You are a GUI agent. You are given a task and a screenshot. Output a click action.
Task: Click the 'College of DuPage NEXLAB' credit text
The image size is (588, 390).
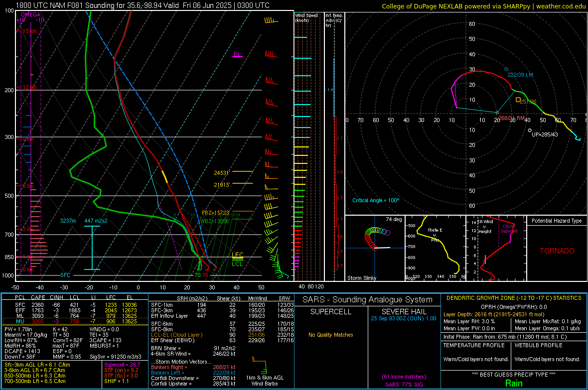tap(483, 6)
